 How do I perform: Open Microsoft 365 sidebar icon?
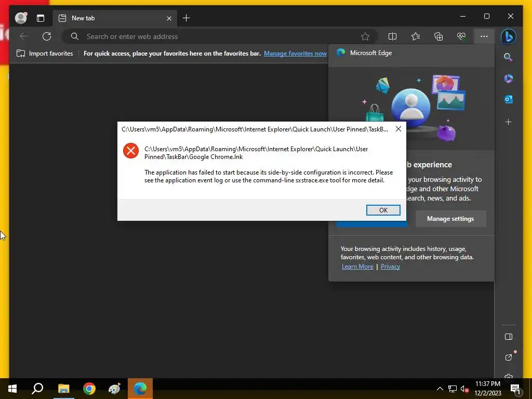click(x=508, y=78)
